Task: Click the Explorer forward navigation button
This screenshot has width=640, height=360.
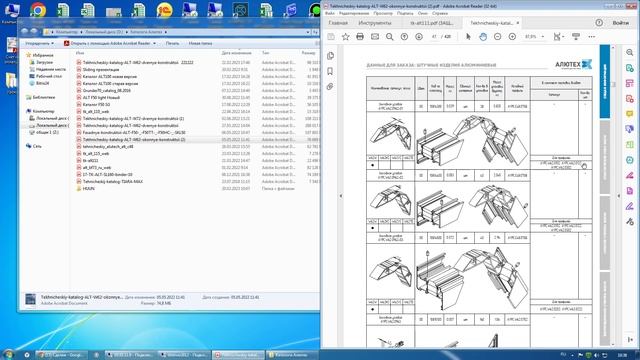Action: pos(34,31)
